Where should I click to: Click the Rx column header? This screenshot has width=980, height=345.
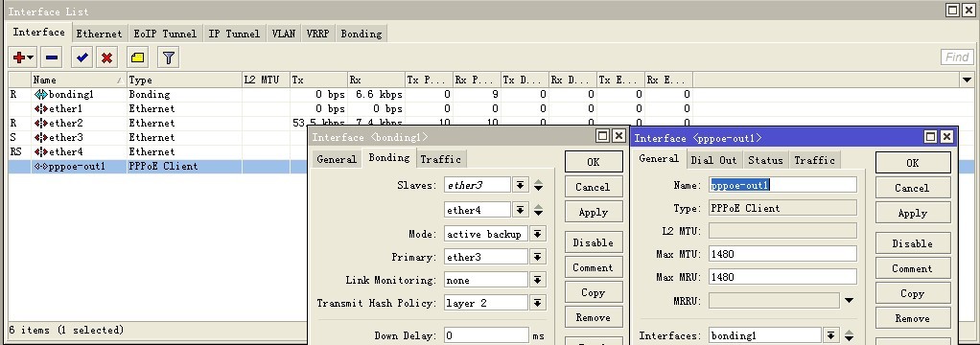tap(376, 80)
